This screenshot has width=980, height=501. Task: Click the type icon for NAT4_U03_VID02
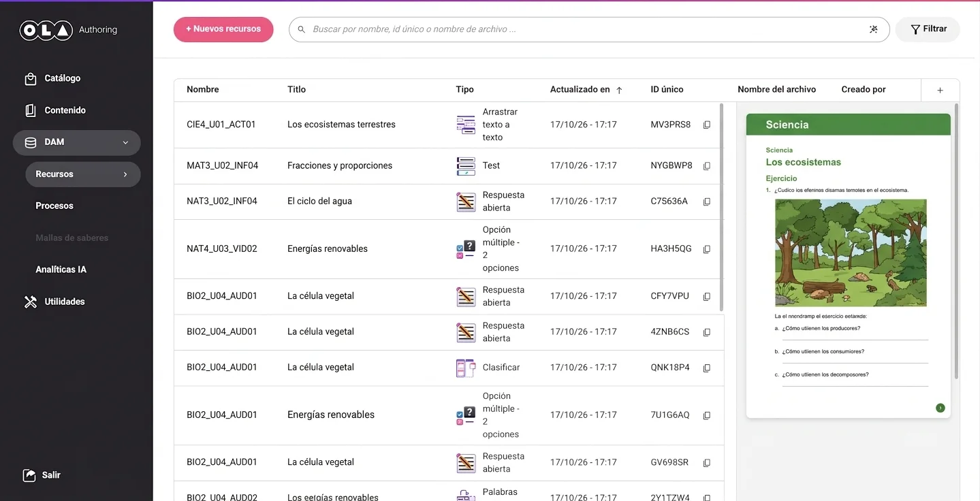[466, 249]
